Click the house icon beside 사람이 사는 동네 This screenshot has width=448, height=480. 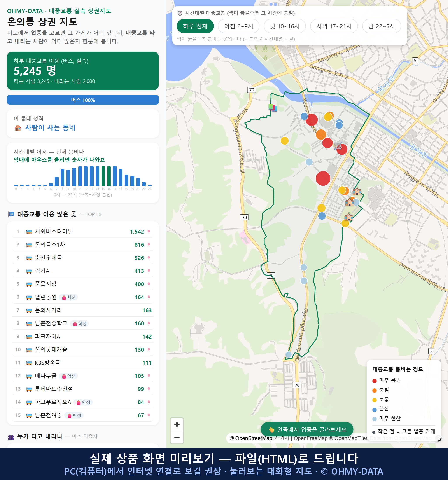tap(18, 128)
